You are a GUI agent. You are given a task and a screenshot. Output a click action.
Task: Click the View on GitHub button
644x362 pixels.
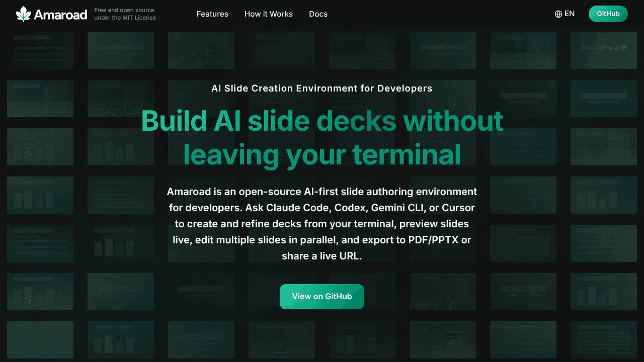[x=322, y=297]
